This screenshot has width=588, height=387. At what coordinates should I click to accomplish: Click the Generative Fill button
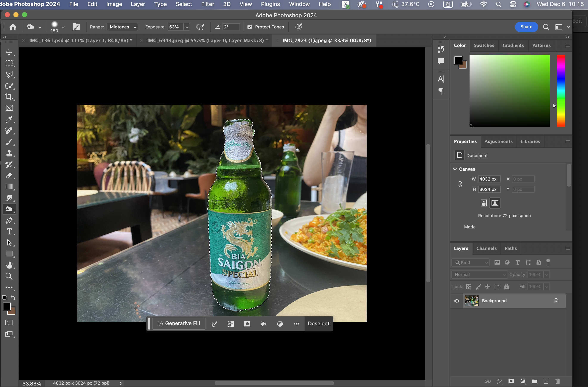(x=179, y=323)
